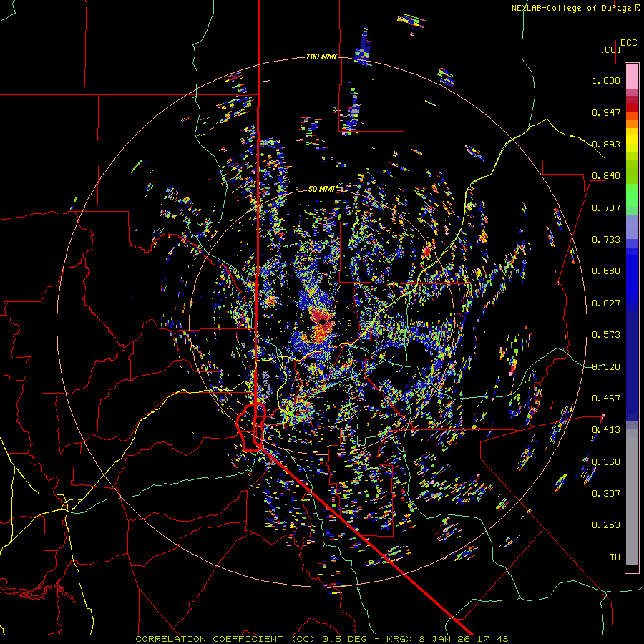Click the 0.413 color scale value
Viewport: 644px width, 644px height.
click(x=606, y=430)
